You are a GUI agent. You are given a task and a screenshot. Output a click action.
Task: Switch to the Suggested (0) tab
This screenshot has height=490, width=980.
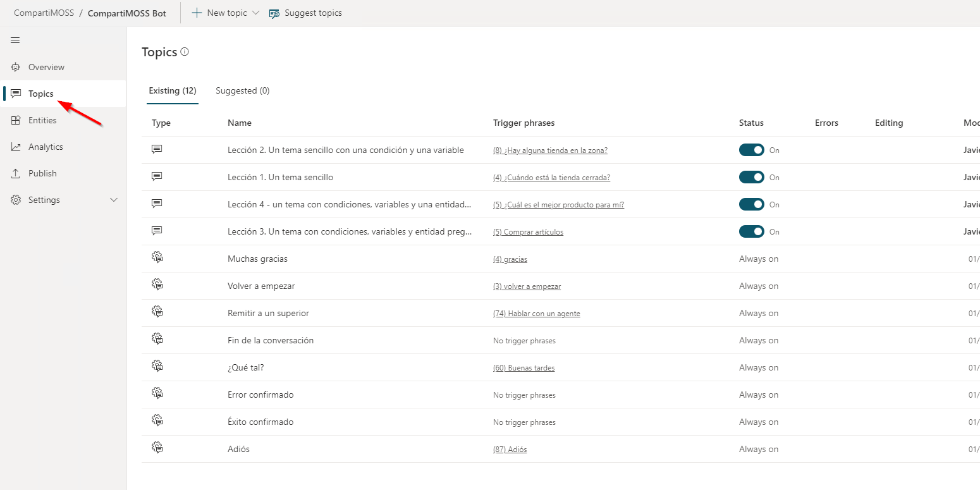(242, 90)
